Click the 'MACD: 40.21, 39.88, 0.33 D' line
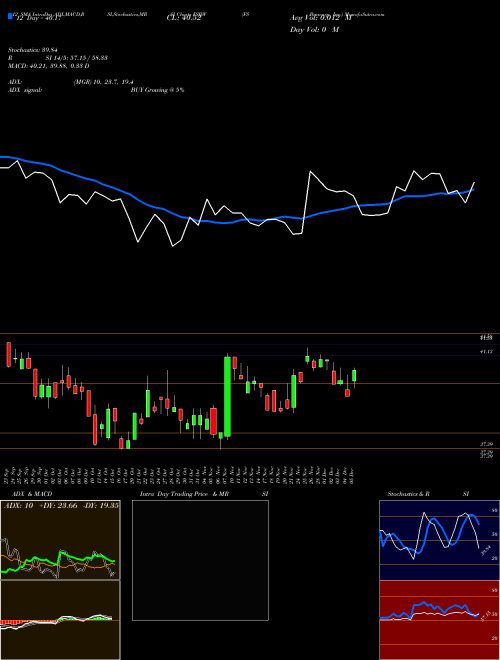Image resolution: width=500 pixels, height=660 pixels. (48, 66)
